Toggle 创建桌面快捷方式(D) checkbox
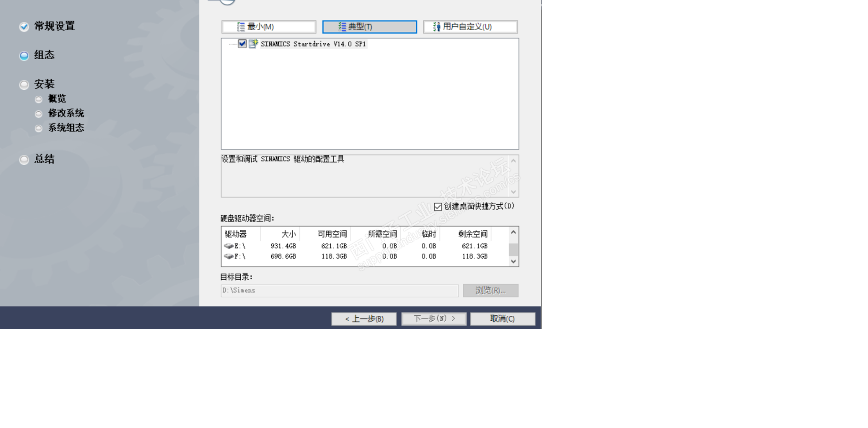This screenshot has width=868, height=428. 438,207
